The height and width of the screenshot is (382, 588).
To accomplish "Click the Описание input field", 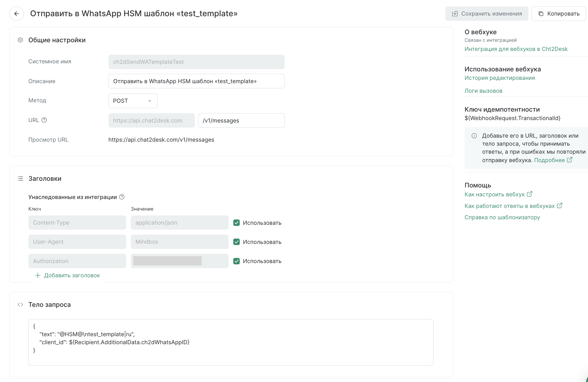I will [x=196, y=81].
